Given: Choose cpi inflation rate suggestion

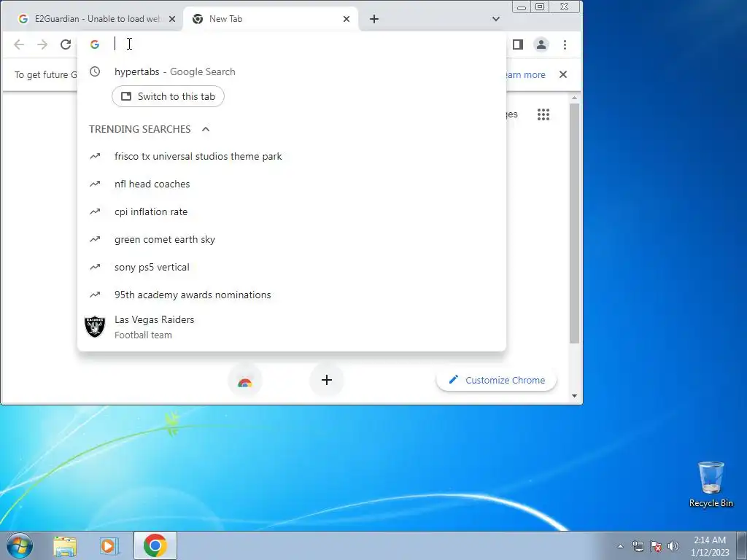Looking at the screenshot, I should [x=292, y=212].
